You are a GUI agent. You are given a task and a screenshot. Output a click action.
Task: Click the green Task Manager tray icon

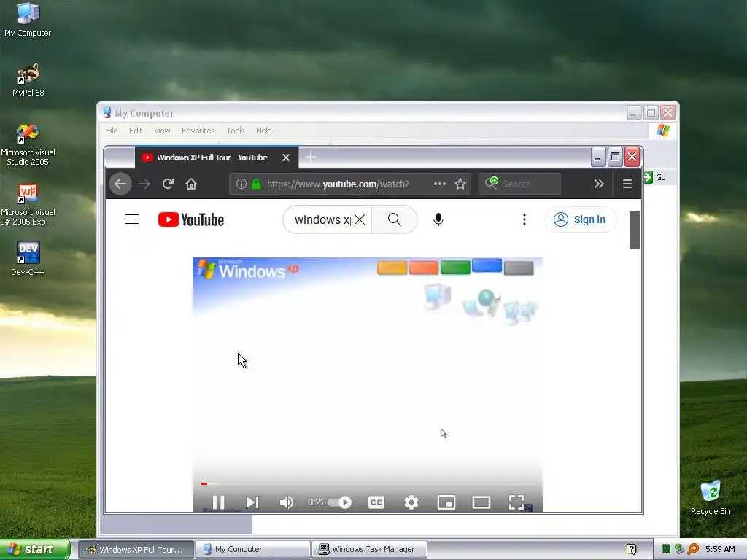click(x=667, y=549)
